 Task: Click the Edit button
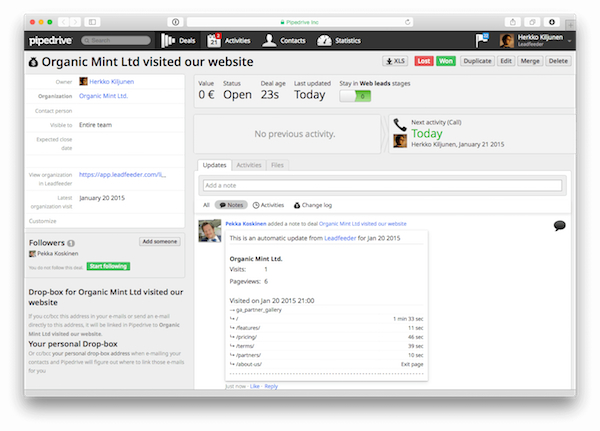(x=506, y=61)
